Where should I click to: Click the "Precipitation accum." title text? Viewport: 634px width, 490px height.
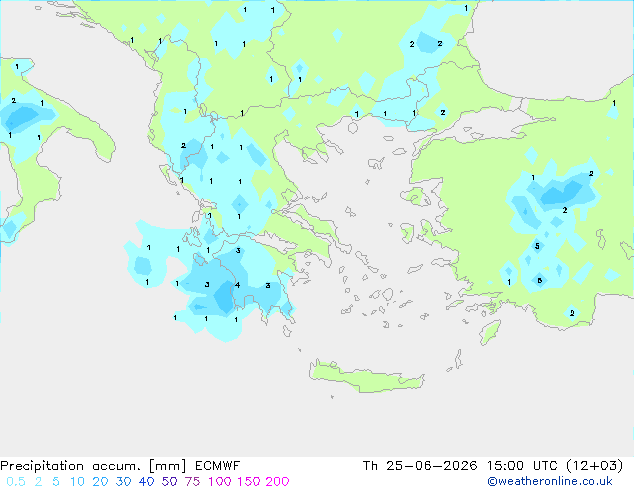pyautogui.click(x=71, y=466)
